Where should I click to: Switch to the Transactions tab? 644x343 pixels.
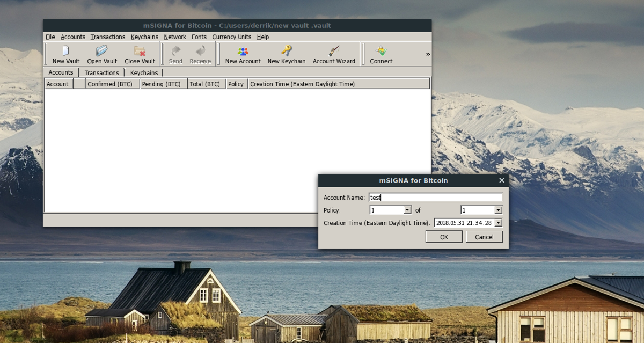tap(101, 73)
